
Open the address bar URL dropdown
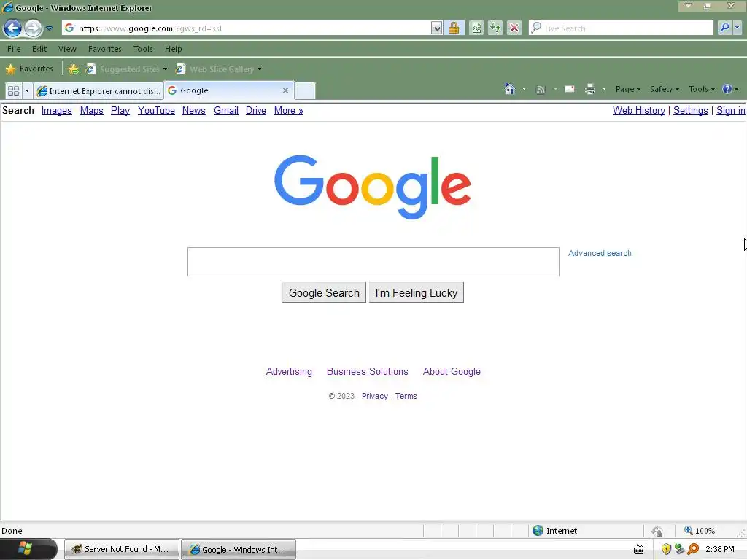[x=436, y=28]
